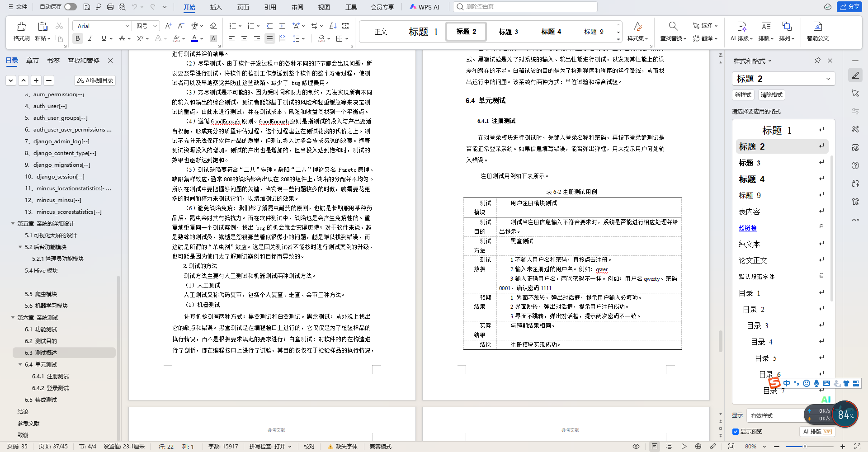This screenshot has height=452, width=868.
Task: Apply the 标题 1 style in gallery
Action: click(x=423, y=32)
